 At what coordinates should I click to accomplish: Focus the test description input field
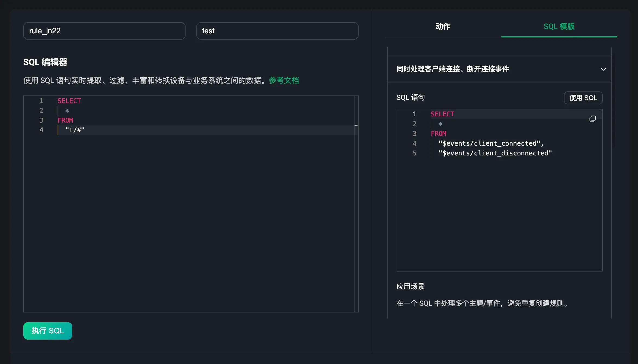(277, 31)
